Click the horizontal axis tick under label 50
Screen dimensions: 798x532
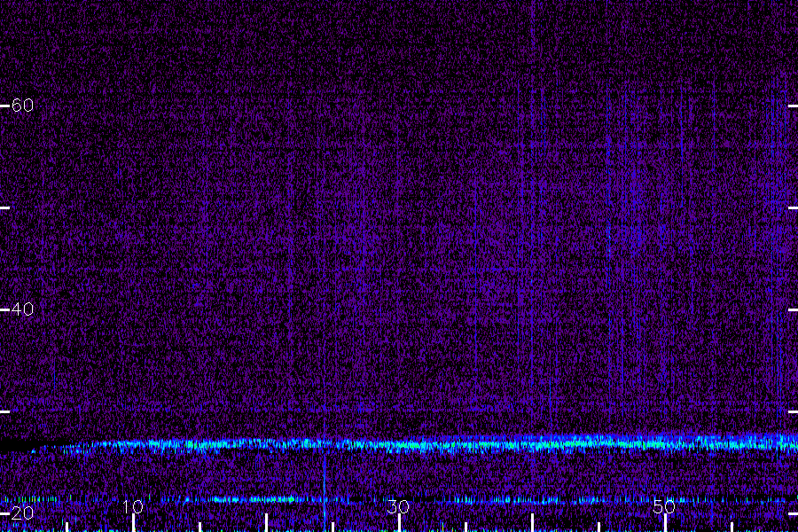tap(665, 523)
